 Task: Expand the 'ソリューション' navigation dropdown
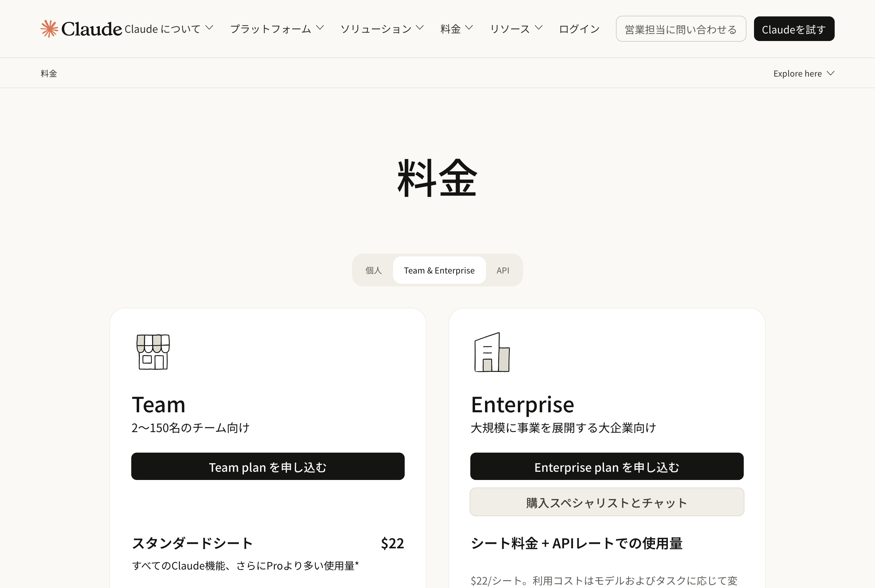[382, 29]
